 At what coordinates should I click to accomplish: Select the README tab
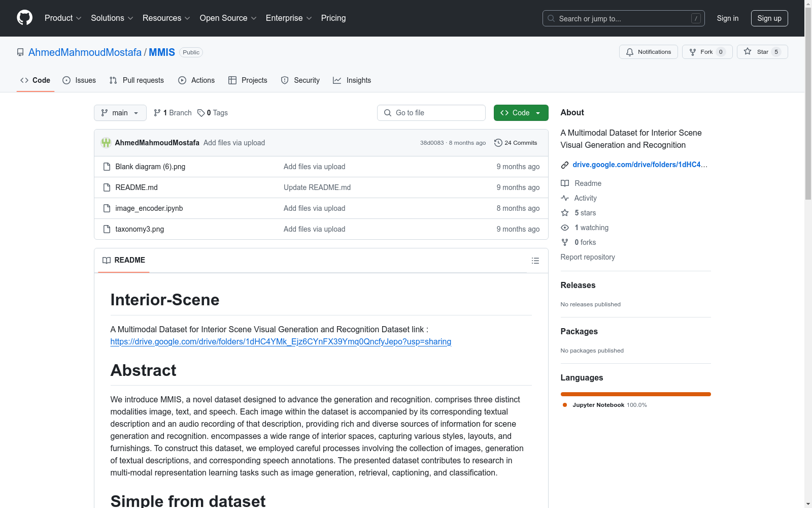[124, 260]
